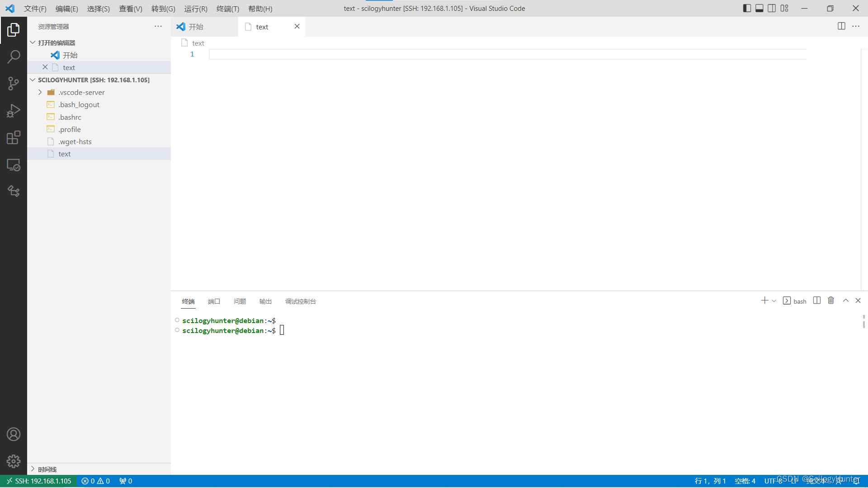Click the more actions ellipsis in Explorer header
The height and width of the screenshot is (488, 868).
tap(158, 27)
